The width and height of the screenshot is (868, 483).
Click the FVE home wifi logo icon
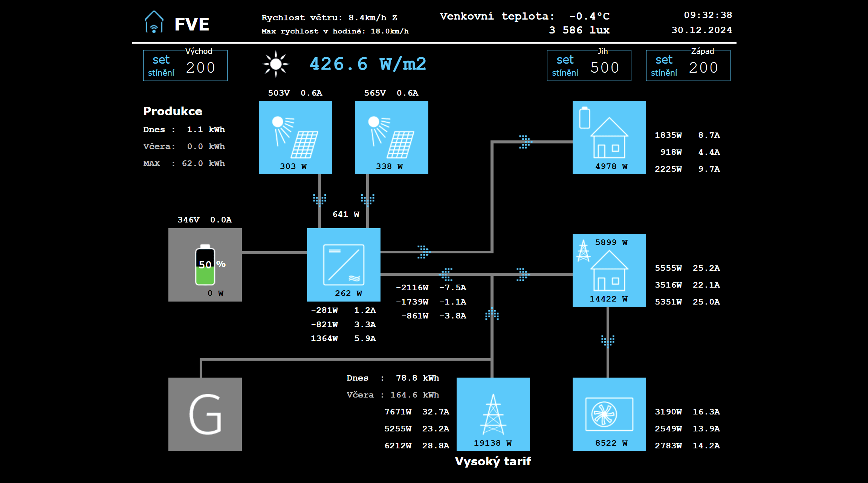[x=154, y=22]
